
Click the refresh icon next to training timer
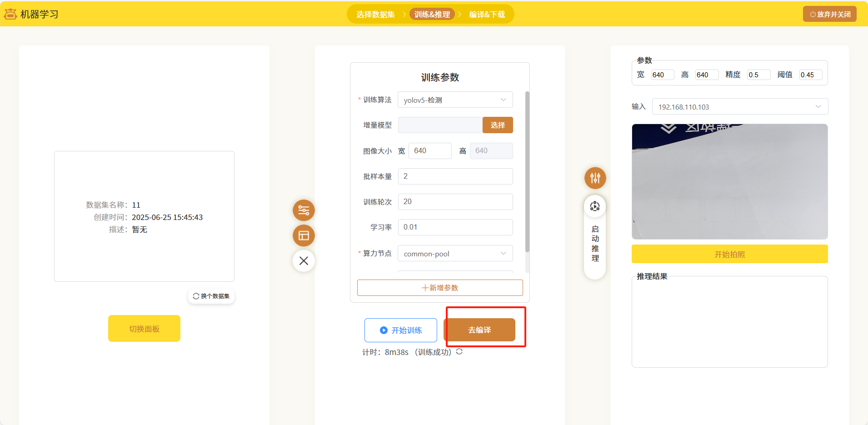(x=459, y=351)
